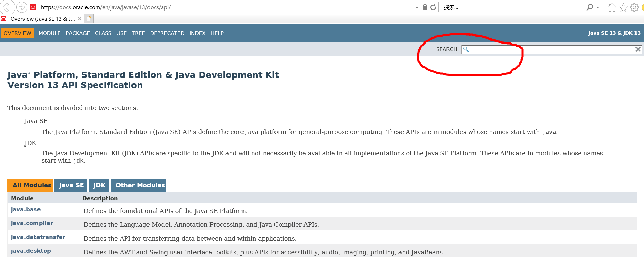Click the browser search magnifier icon
644x257 pixels.
point(590,7)
